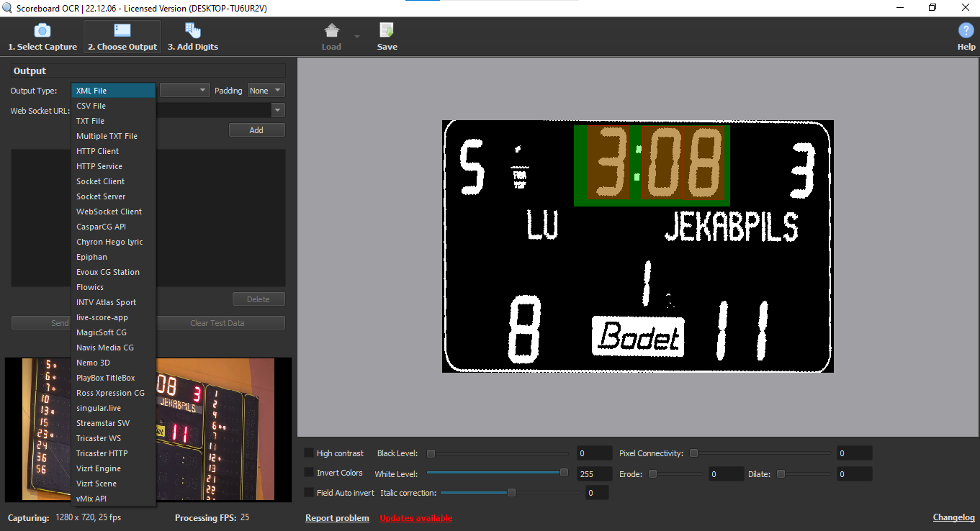
Task: Select WebSocket Client output
Action: pos(113,212)
